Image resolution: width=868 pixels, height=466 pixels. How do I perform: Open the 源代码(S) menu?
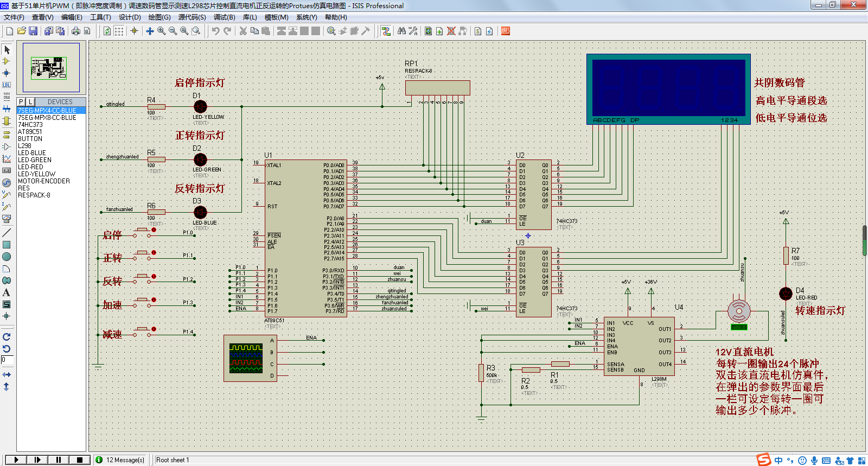pyautogui.click(x=192, y=17)
